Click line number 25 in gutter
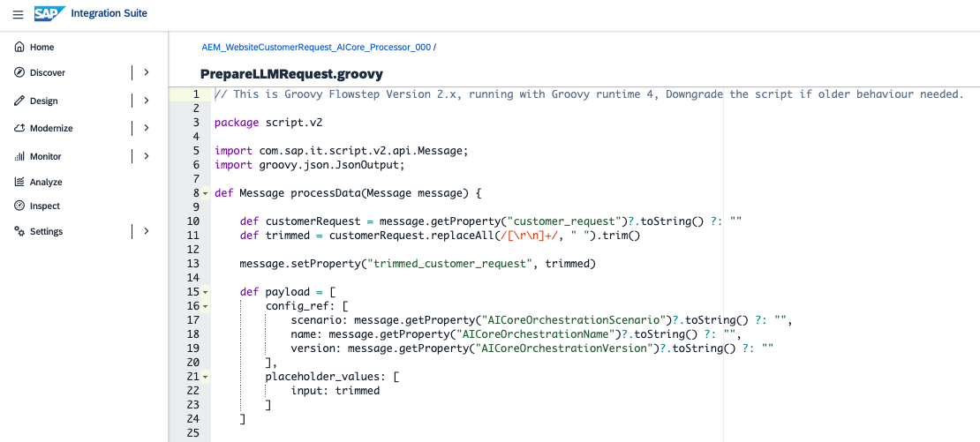 click(x=193, y=433)
